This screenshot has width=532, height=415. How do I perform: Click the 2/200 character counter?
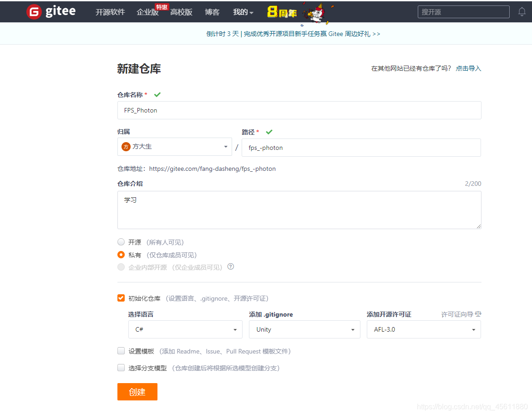point(473,184)
